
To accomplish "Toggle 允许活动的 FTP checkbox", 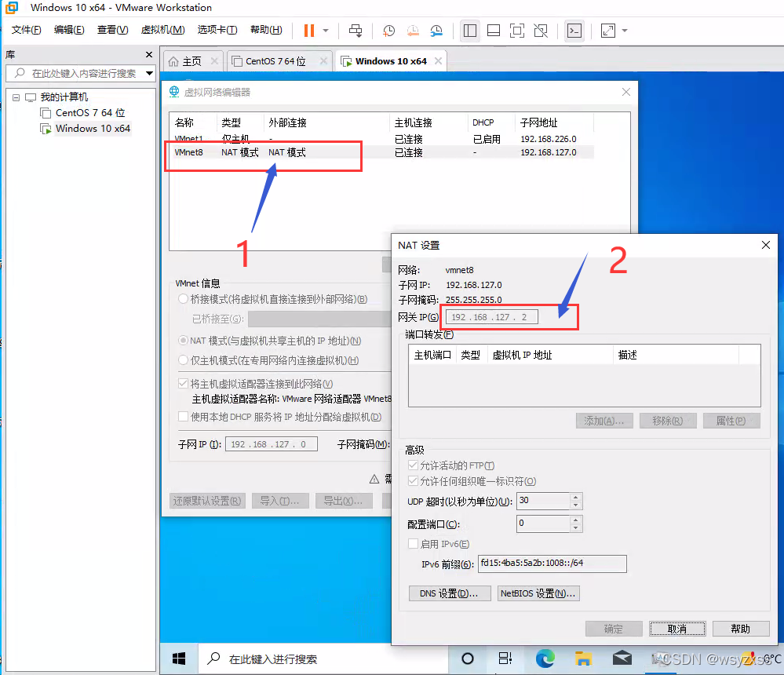I will 413,465.
